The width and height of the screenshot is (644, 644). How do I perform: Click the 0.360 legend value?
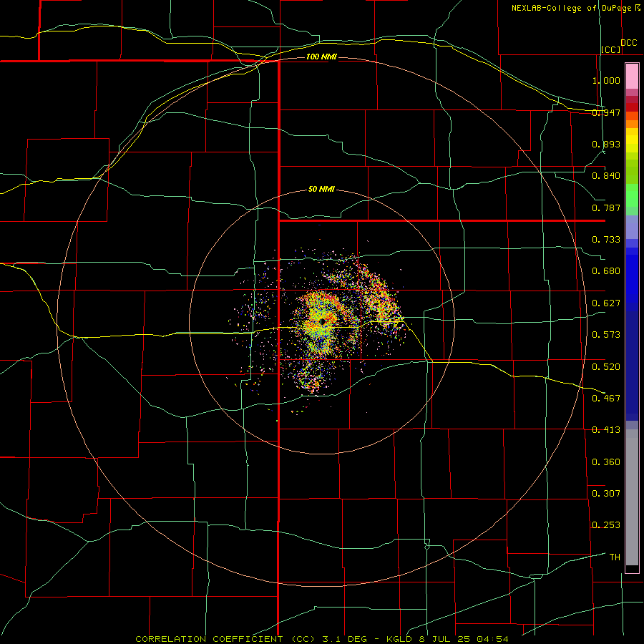coord(606,462)
